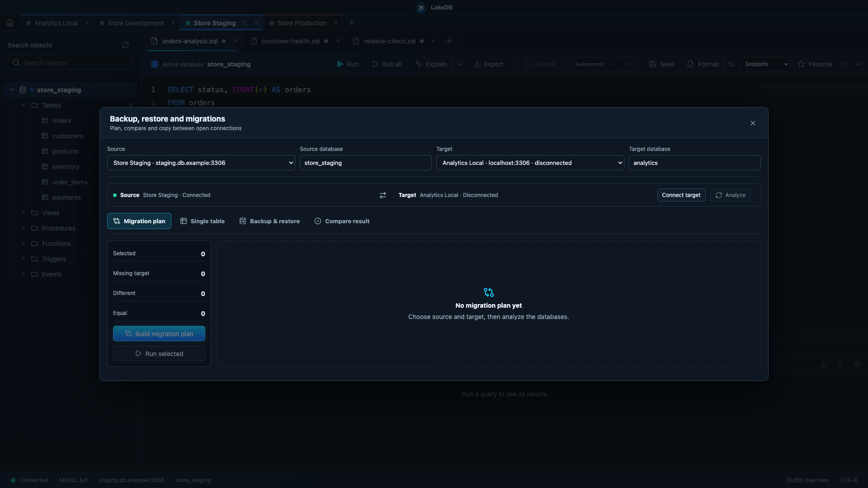This screenshot has width=868, height=488.
Task: Switch to the Backup & restore tab
Action: pyautogui.click(x=269, y=221)
